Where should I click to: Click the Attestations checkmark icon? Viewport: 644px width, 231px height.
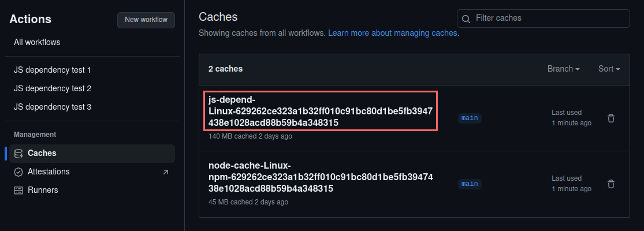[x=18, y=172]
